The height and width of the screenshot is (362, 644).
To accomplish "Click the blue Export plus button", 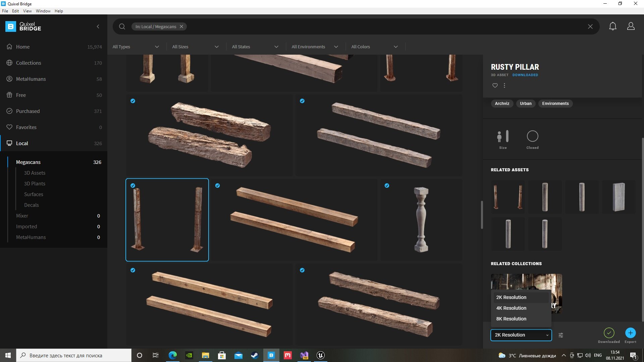I will 631,333.
